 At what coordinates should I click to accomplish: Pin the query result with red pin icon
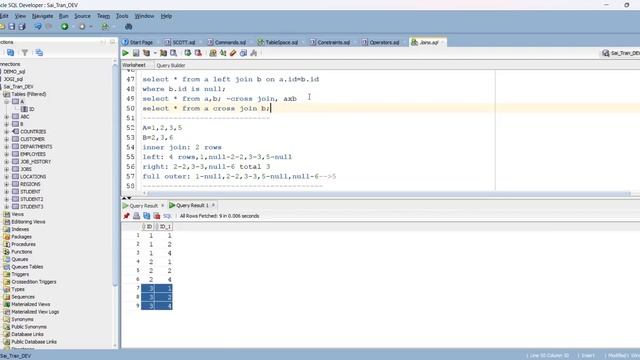tap(127, 216)
